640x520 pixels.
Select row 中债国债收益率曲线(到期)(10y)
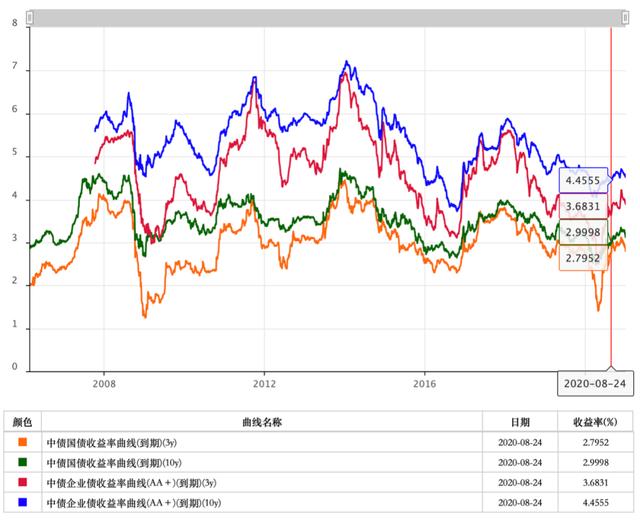coord(319,462)
